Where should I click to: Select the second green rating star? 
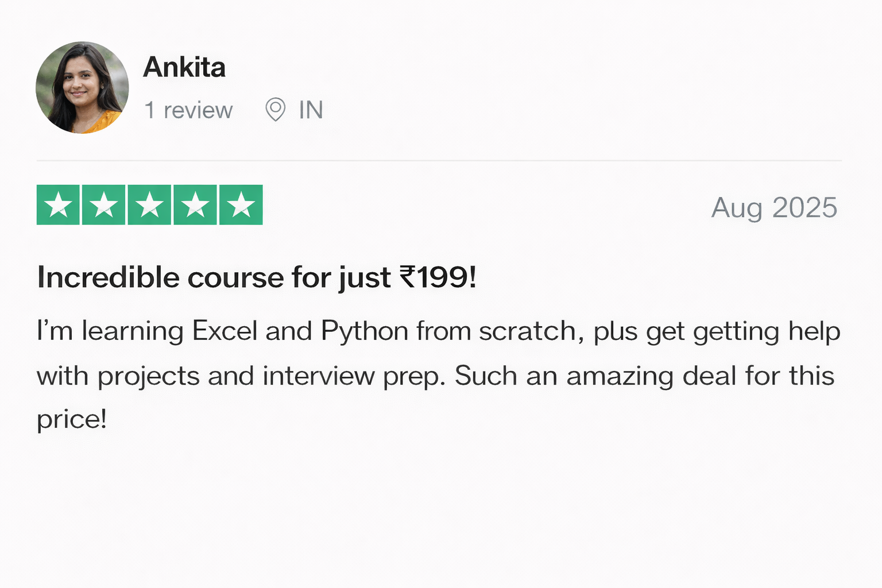pos(103,205)
